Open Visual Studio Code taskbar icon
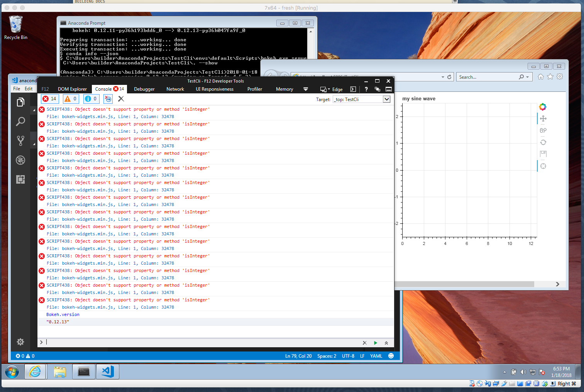The image size is (584, 392). [x=108, y=372]
